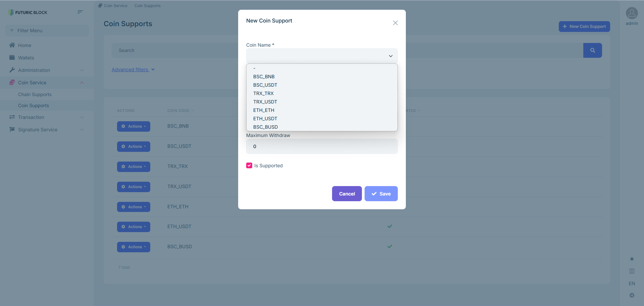
Task: Select TRX_USDT from the dropdown list
Action: coord(265,102)
